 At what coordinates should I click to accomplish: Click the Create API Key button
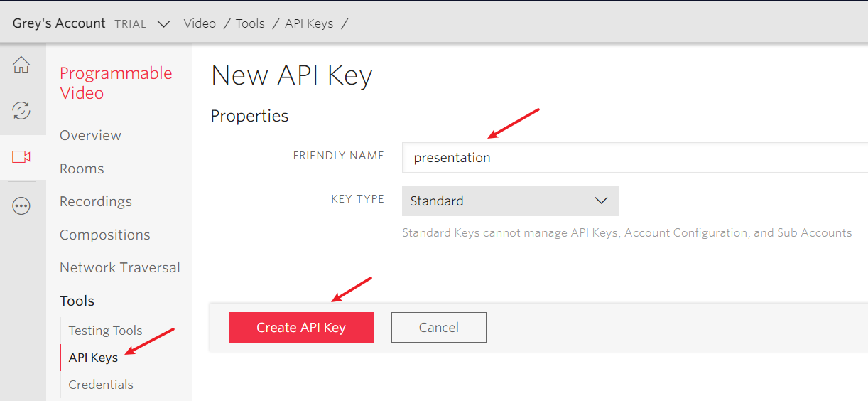(301, 328)
